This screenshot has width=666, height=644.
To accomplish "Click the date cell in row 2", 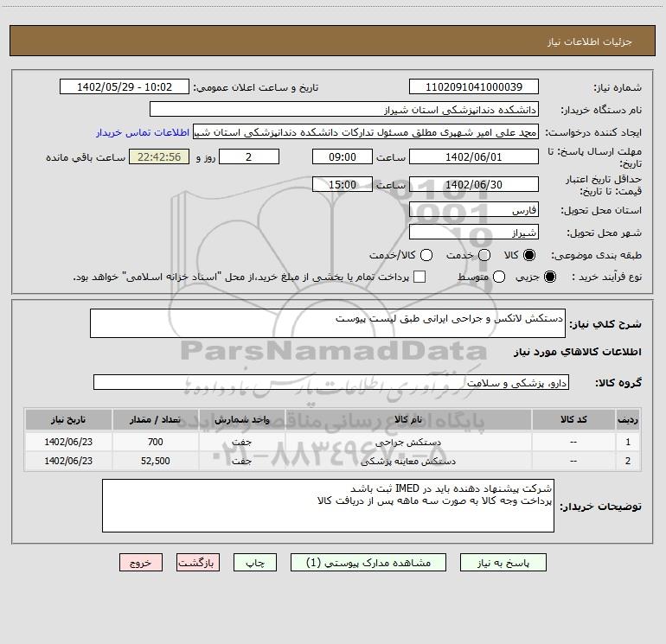I will [68, 461].
